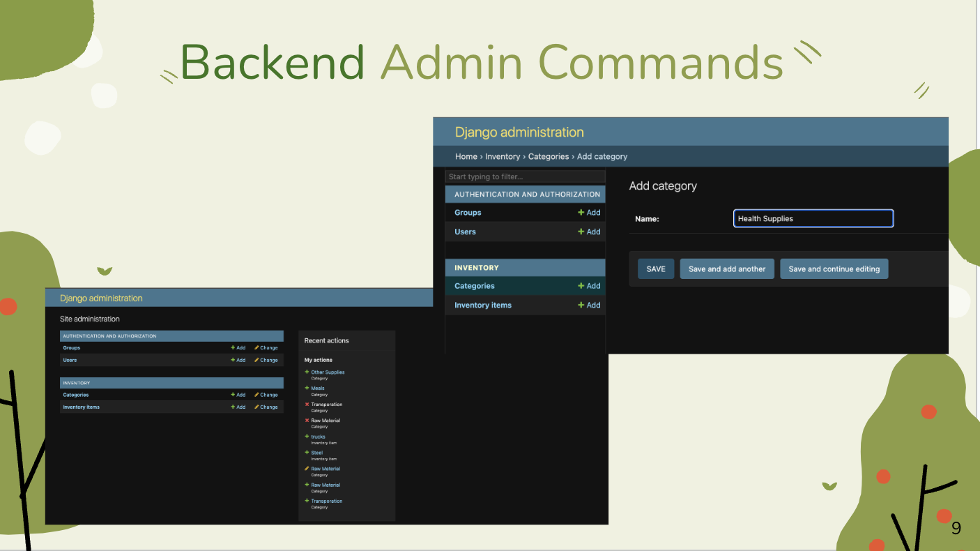Image resolution: width=980 pixels, height=551 pixels.
Task: Click pencil Change in Groups row, Site administration
Action: click(x=266, y=348)
